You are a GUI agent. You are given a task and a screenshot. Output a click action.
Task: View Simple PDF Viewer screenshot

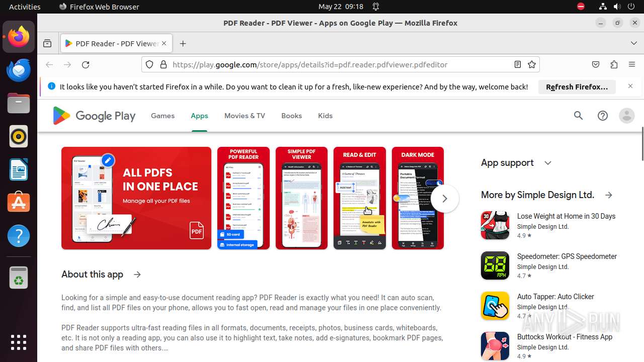[301, 198]
